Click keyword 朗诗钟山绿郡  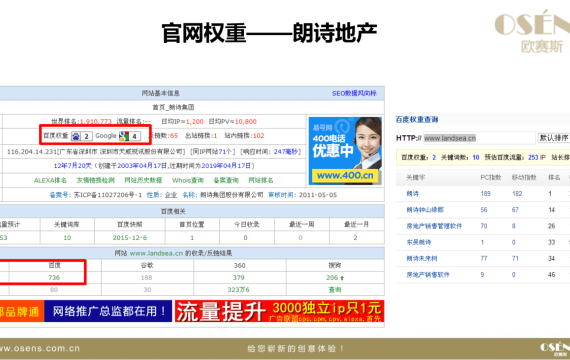(425, 210)
